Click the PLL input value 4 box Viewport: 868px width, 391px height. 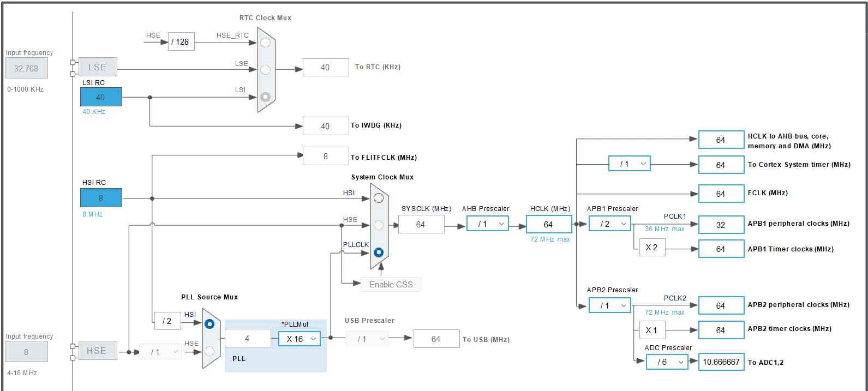coord(248,338)
